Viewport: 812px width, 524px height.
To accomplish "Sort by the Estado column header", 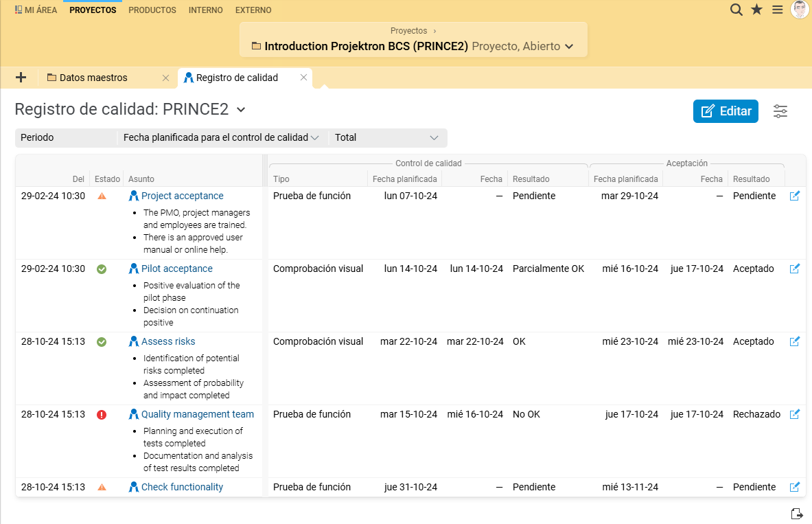I will tap(107, 179).
